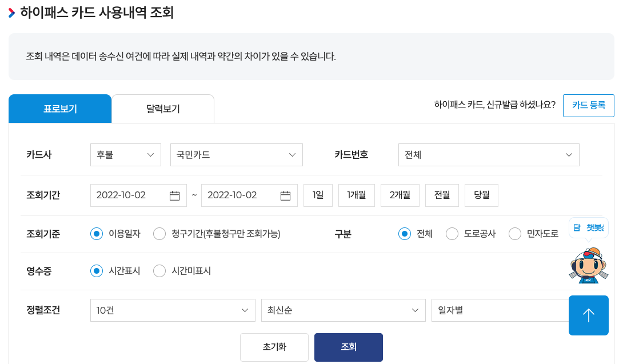The height and width of the screenshot is (364, 619).
Task: Switch to the 달력보기 tab
Action: coord(162,108)
